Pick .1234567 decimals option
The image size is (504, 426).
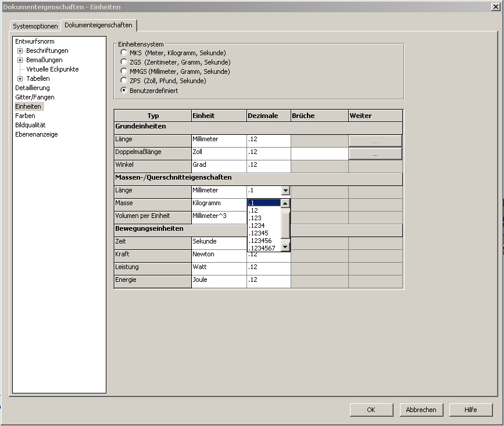pos(264,248)
